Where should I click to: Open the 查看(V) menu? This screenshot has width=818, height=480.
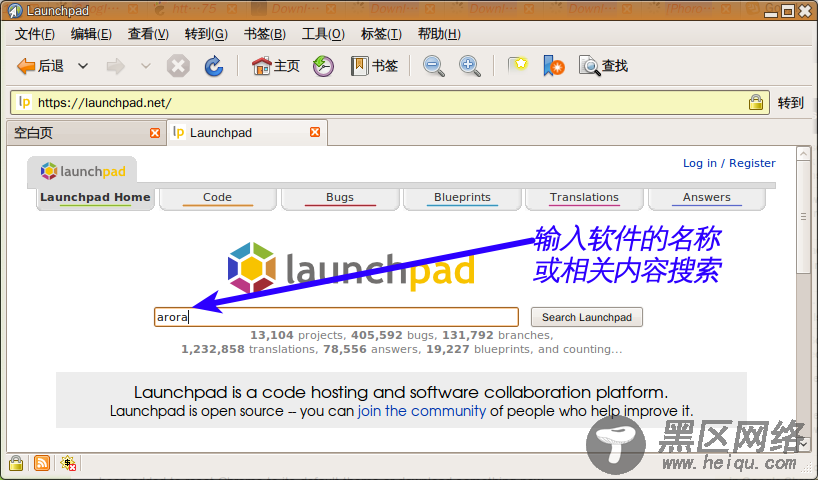148,34
